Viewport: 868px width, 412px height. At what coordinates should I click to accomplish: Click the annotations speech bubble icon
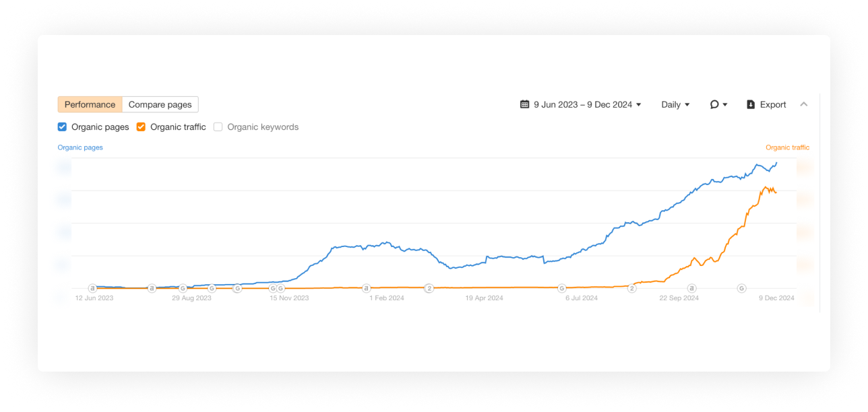[714, 104]
